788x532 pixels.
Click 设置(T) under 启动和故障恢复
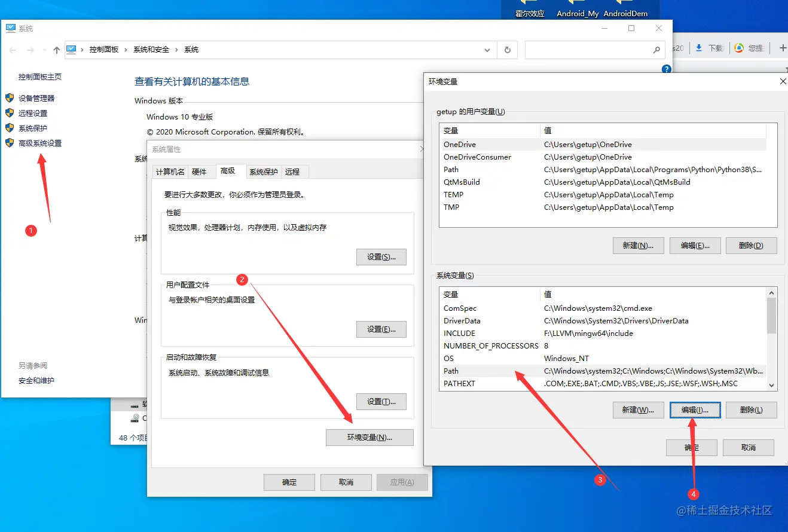[x=381, y=402]
